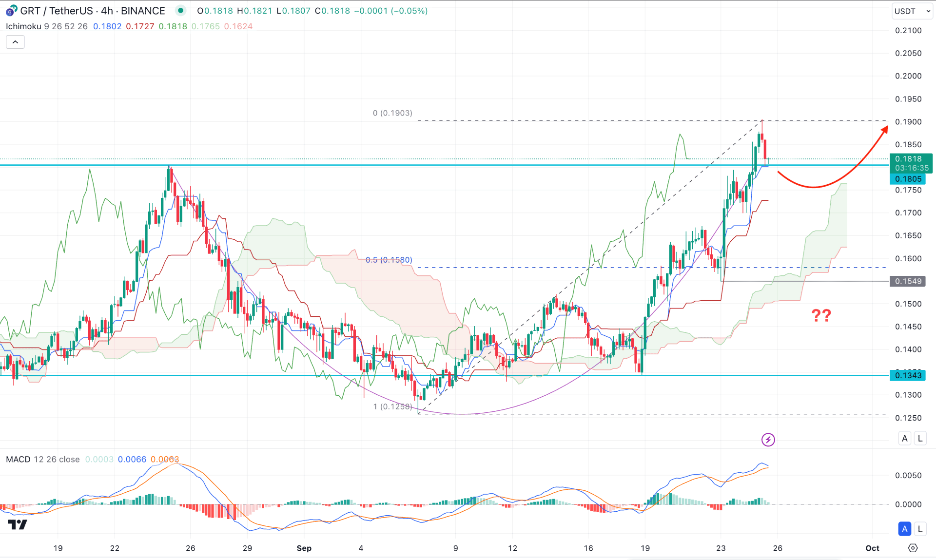Toggle log scale 'L' on the MACD pane
This screenshot has width=936, height=560.
(920, 529)
